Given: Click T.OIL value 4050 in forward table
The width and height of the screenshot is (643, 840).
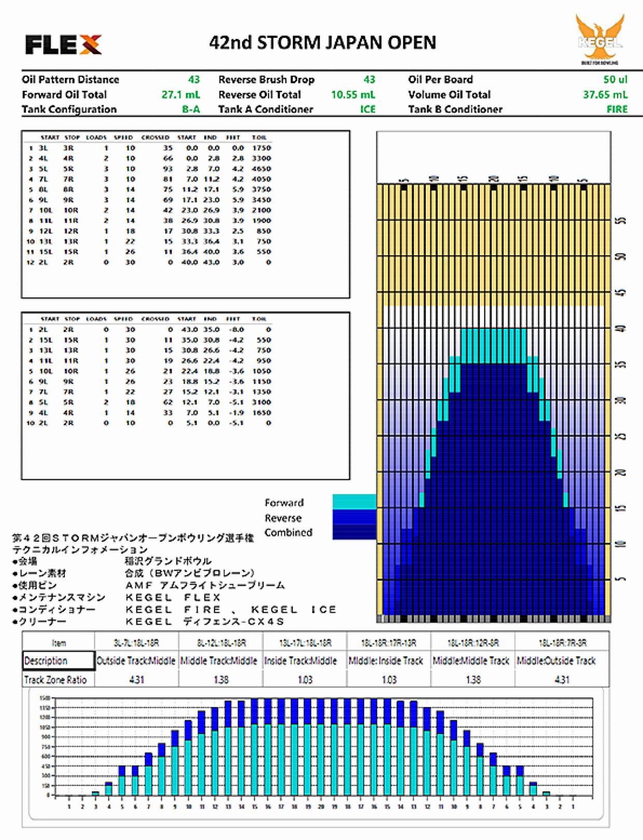Looking at the screenshot, I should tap(261, 179).
